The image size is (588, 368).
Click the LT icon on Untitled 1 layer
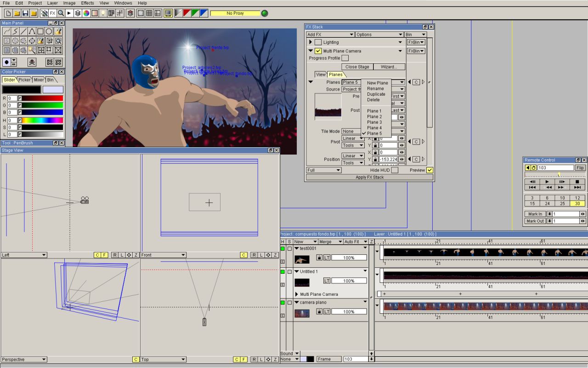(327, 281)
